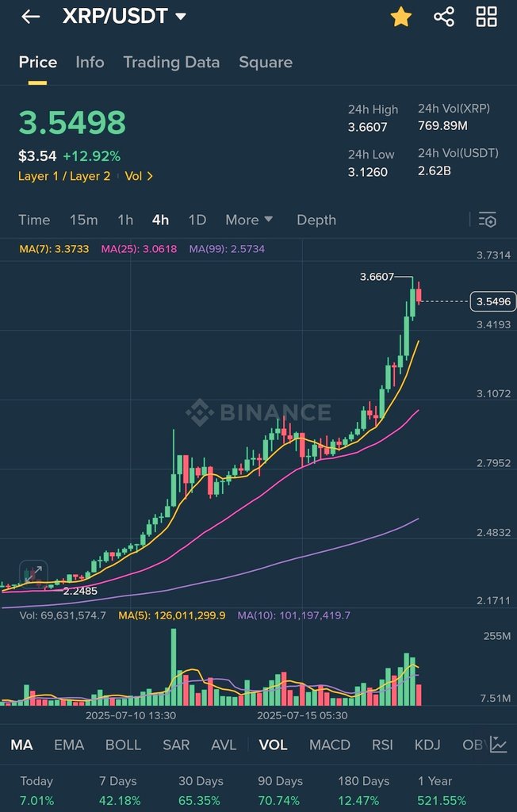Click the 3.6607 high marker on chart
The width and height of the screenshot is (517, 812).
377,277
